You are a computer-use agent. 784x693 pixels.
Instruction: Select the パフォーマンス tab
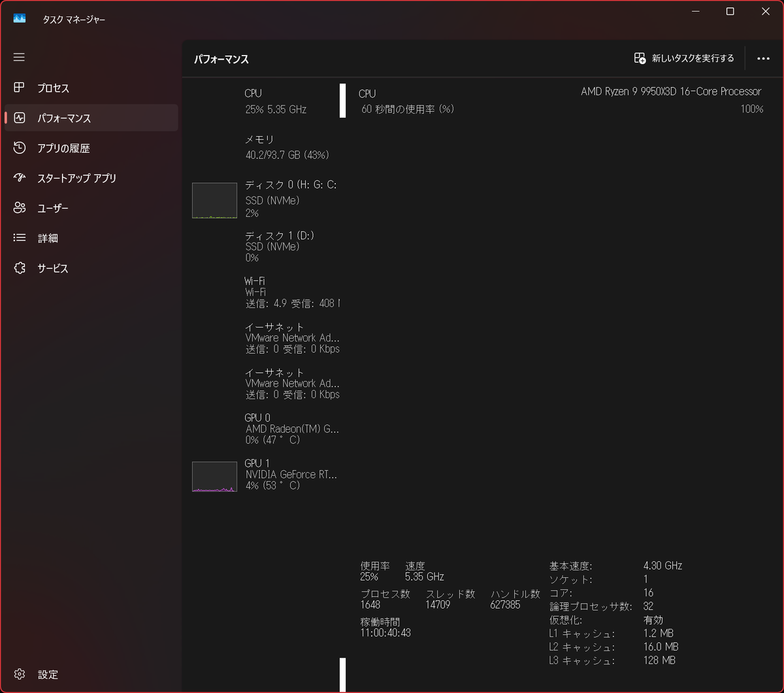(91, 118)
